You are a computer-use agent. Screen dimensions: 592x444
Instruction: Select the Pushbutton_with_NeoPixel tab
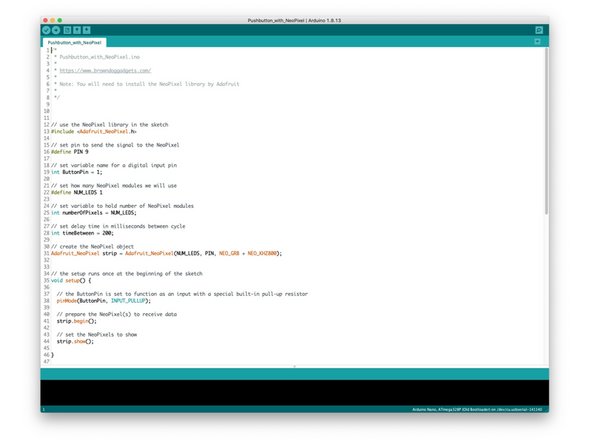[x=74, y=43]
